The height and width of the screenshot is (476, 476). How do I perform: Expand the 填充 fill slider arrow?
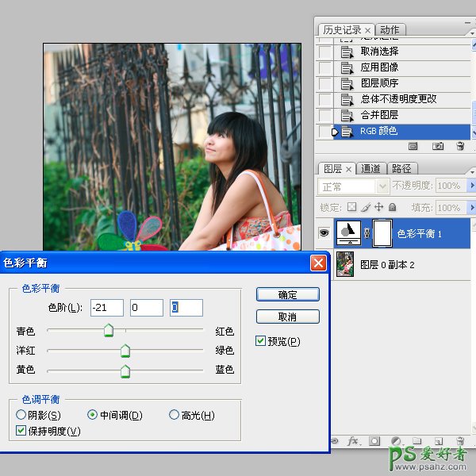pos(472,208)
